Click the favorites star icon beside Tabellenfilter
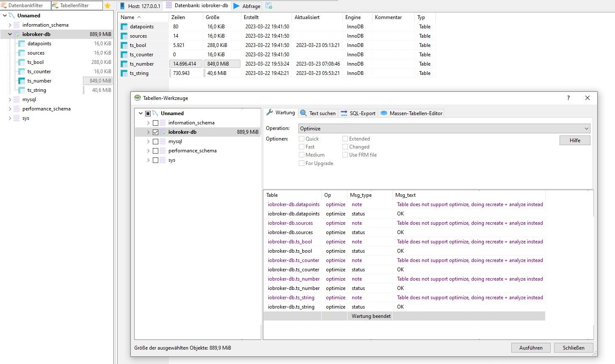The image size is (615, 364). [x=108, y=6]
